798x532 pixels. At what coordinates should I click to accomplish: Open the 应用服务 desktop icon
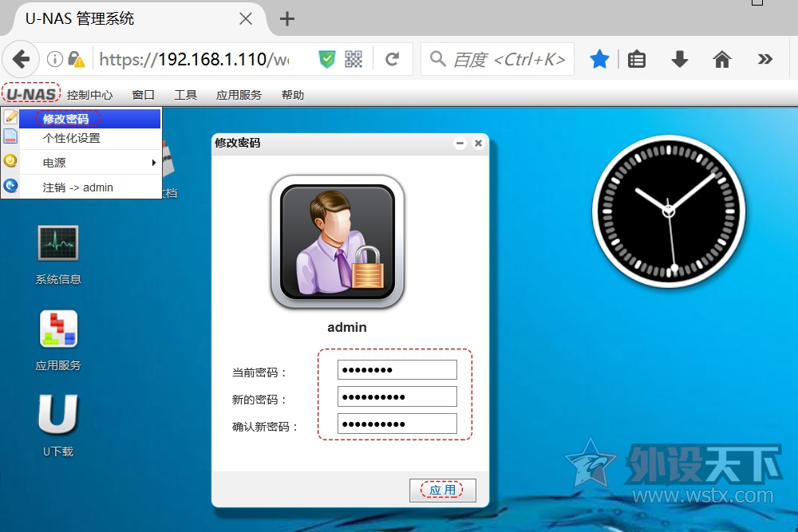[x=58, y=341]
